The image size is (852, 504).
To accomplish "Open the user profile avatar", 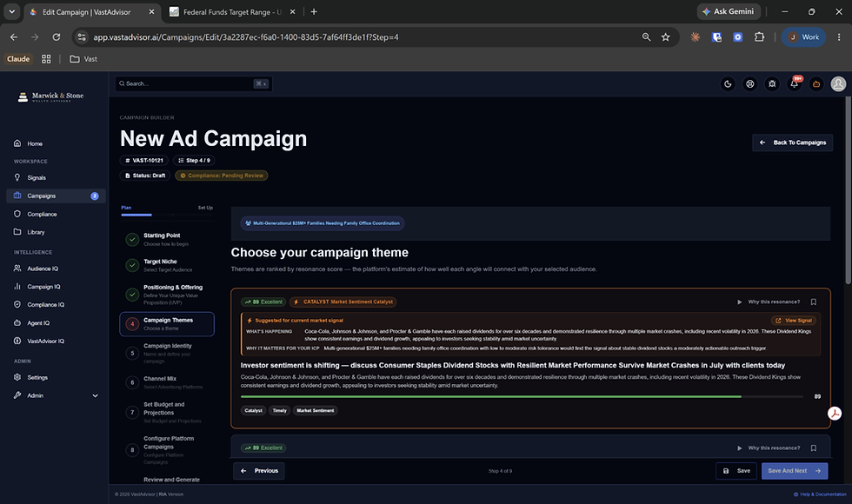I will point(838,84).
